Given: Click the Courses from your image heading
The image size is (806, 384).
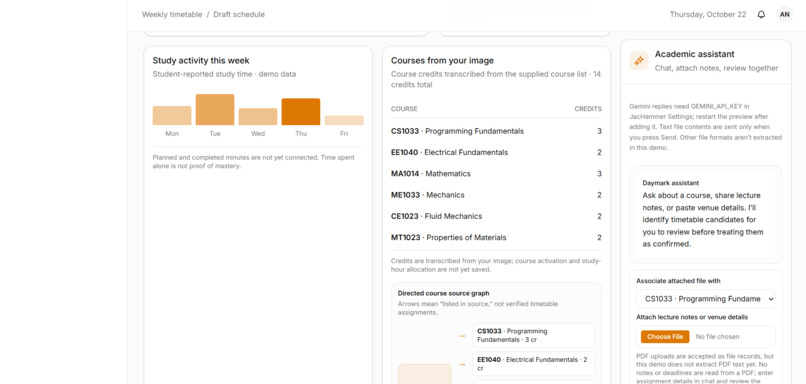Looking at the screenshot, I should 443,61.
